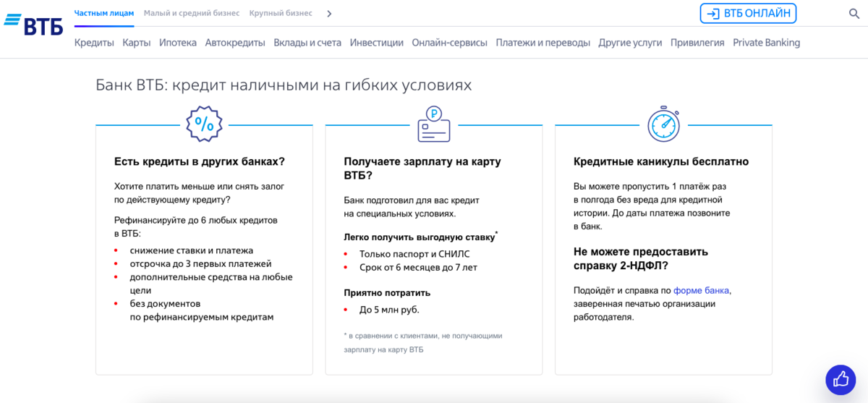Open the Привилегия menu item
The image size is (868, 403).
pyautogui.click(x=697, y=43)
